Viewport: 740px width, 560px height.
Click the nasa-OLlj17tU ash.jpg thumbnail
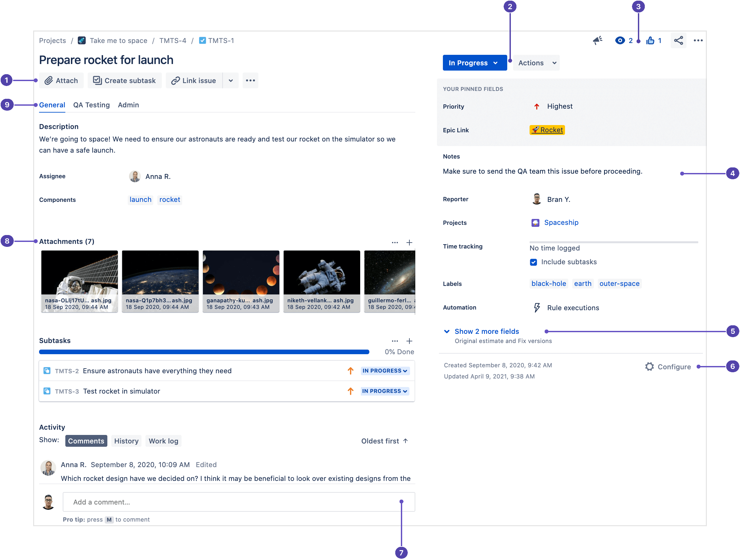tap(79, 279)
